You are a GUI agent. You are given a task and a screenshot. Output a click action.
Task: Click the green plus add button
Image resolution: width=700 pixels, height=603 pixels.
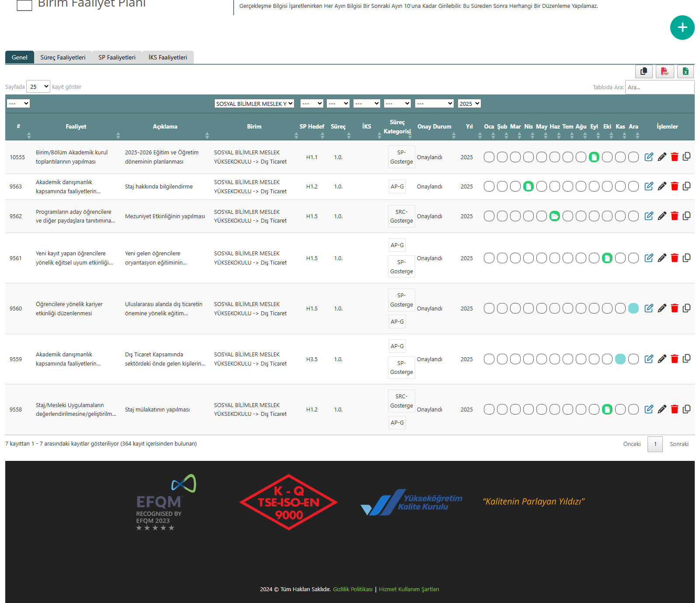coord(682,28)
